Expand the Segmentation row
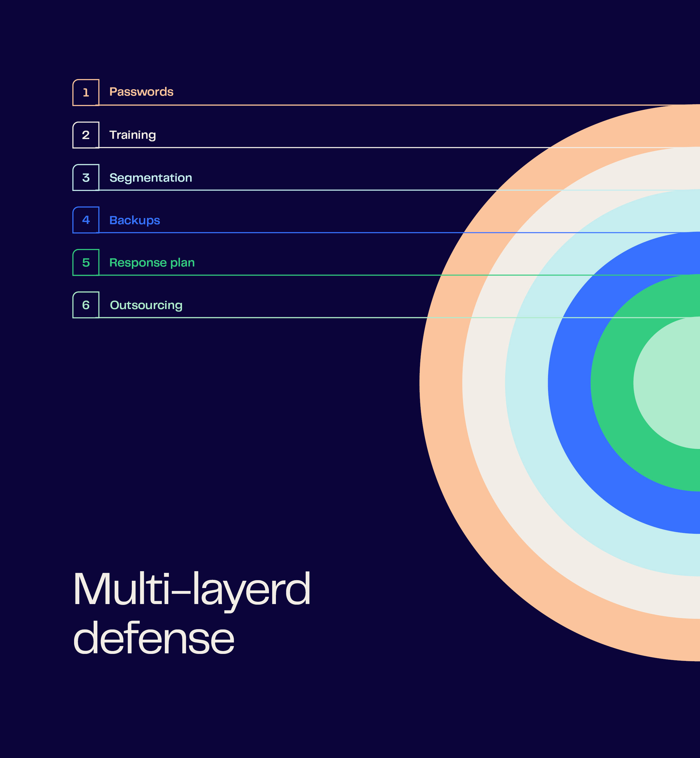The width and height of the screenshot is (700, 758). click(150, 178)
